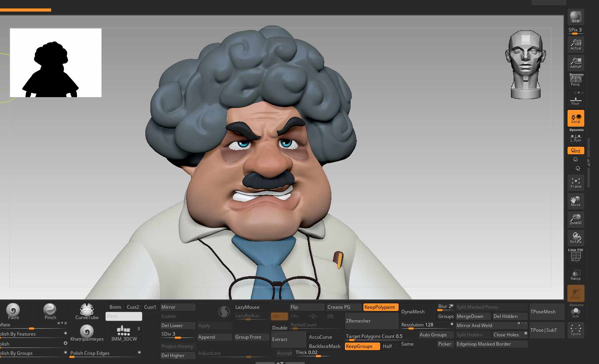Viewport: 599px width, 364px height.
Task: Toggle the Half option
Action: click(390, 346)
